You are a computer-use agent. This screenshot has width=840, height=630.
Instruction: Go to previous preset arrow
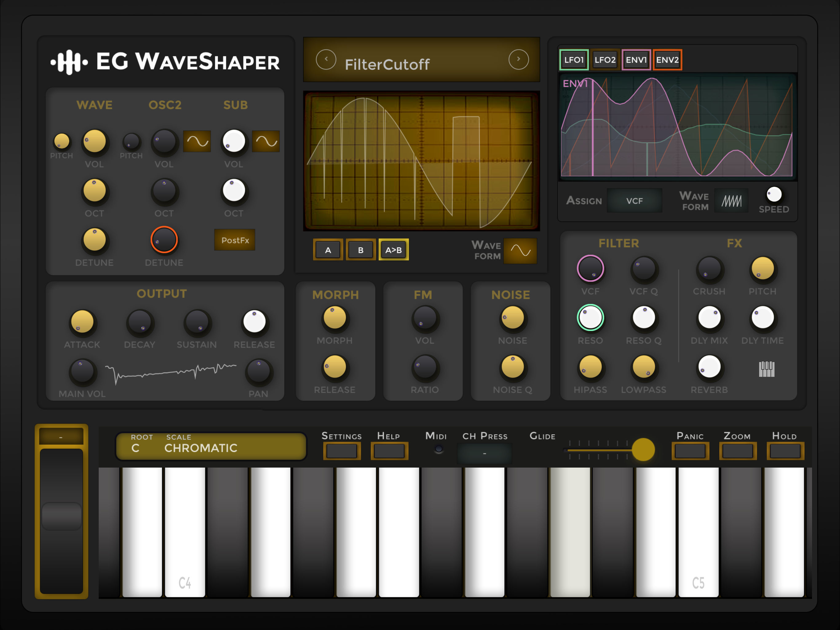tap(326, 59)
